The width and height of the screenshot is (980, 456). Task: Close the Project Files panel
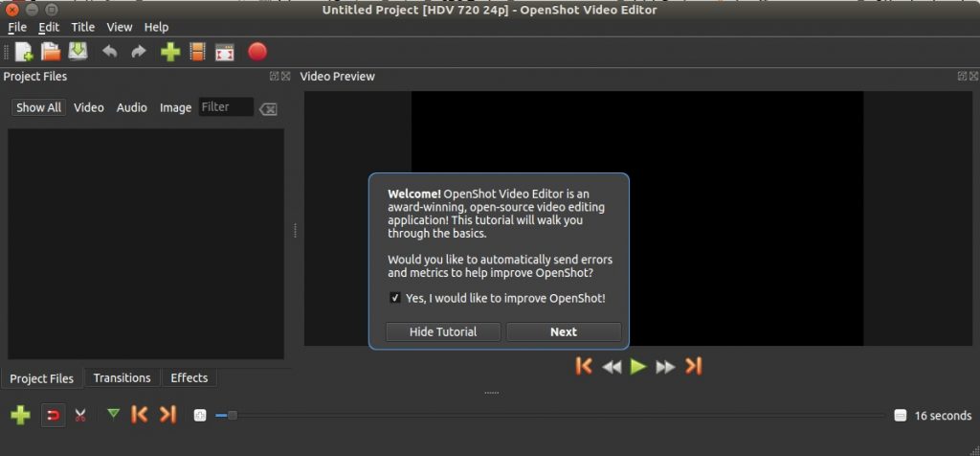(x=285, y=77)
